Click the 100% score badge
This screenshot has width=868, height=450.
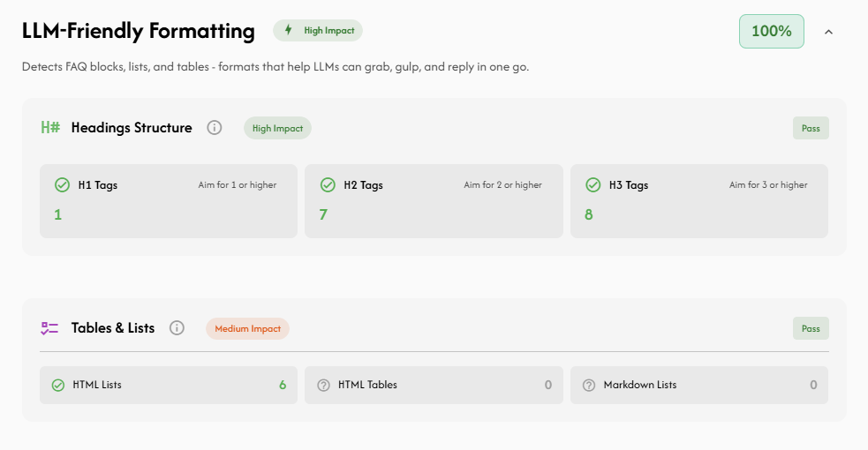pyautogui.click(x=771, y=32)
